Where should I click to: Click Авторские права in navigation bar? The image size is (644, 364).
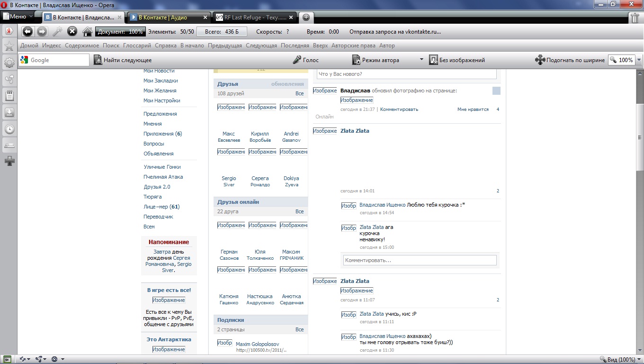point(353,45)
